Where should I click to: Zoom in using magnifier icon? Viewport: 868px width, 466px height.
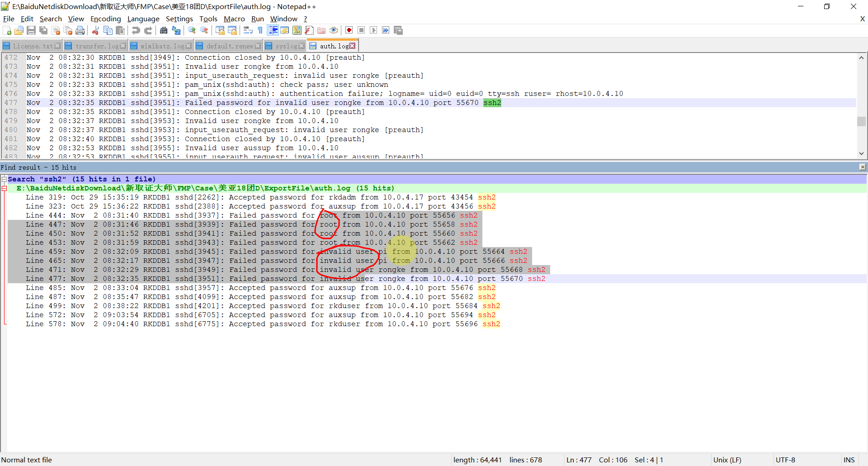(192, 30)
